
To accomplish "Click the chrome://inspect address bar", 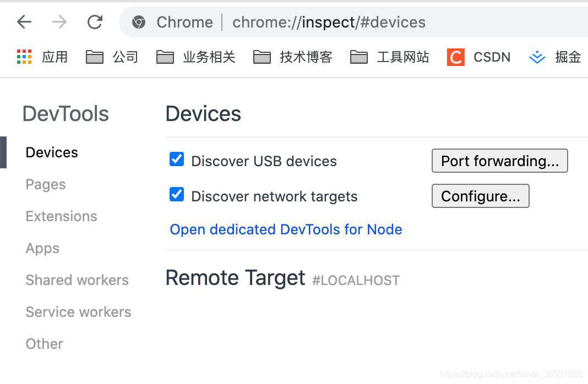I will (x=352, y=22).
